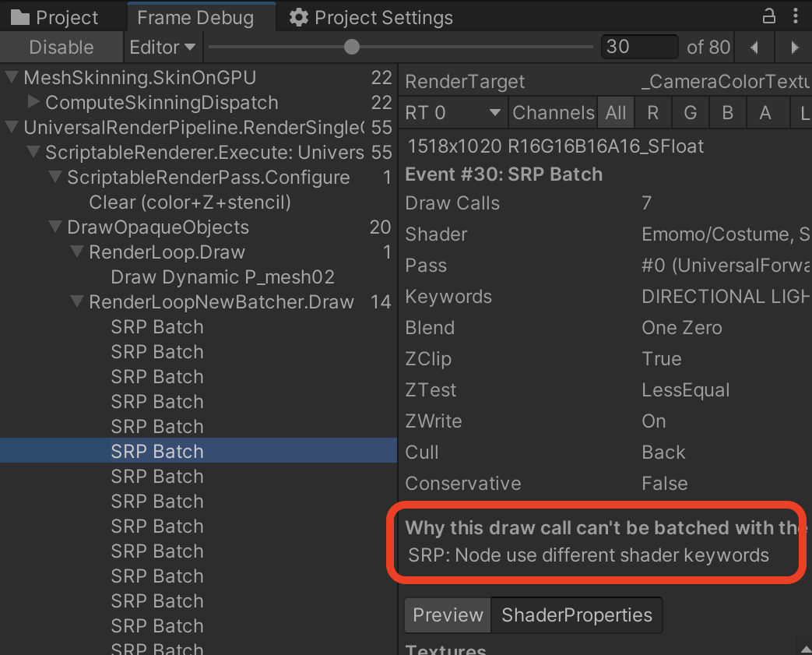This screenshot has width=812, height=655.
Task: Click the Pass #0 UniversalForward value
Action: (x=726, y=266)
